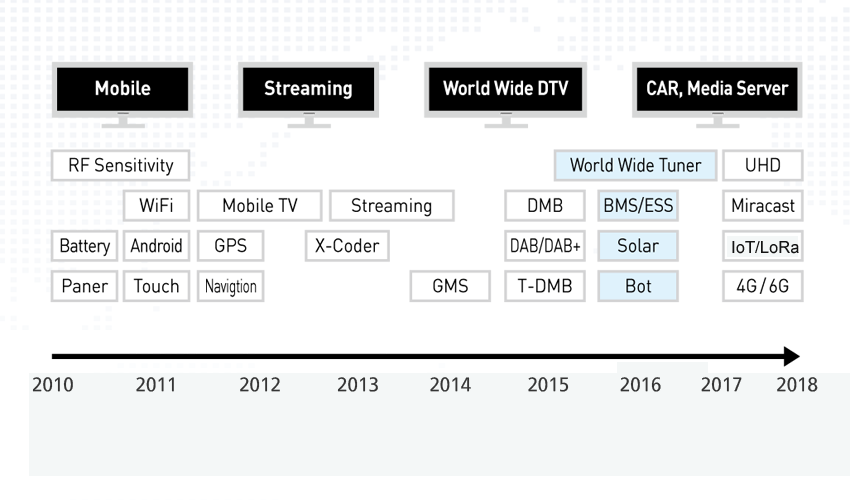Click the 2013 timeline year
This screenshot has height=500, width=850.
tap(358, 384)
